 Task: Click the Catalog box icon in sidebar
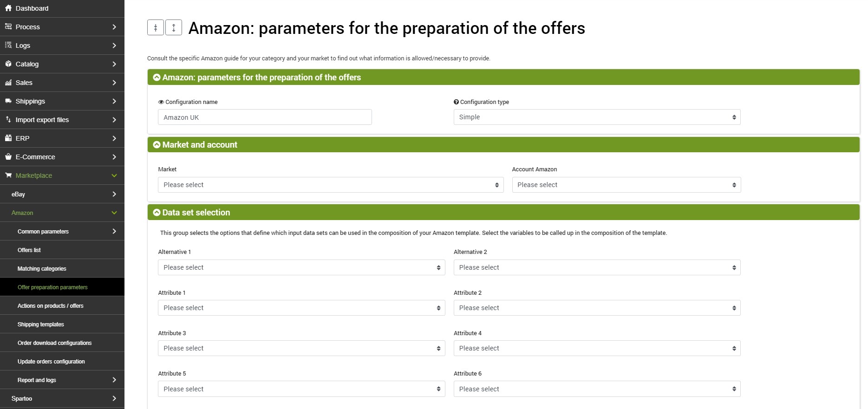8,64
